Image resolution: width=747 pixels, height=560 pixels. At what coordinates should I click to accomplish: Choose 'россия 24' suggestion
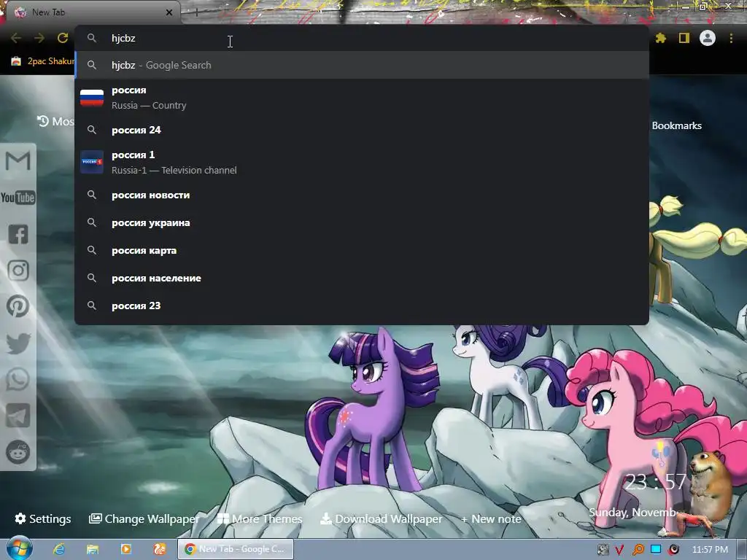(x=362, y=130)
